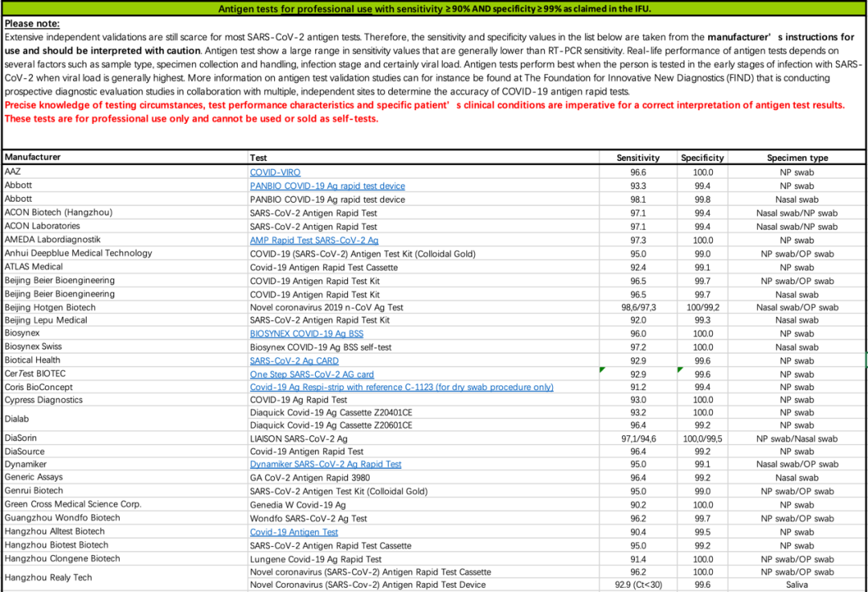This screenshot has height=592, width=868.
Task: Select the Manufacturer column header cell
Action: click(125, 158)
